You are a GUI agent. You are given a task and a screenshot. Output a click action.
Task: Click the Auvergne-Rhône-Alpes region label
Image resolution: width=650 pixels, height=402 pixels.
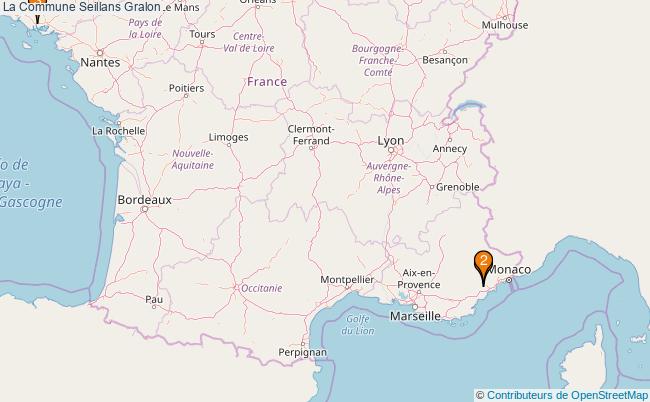pos(388,178)
